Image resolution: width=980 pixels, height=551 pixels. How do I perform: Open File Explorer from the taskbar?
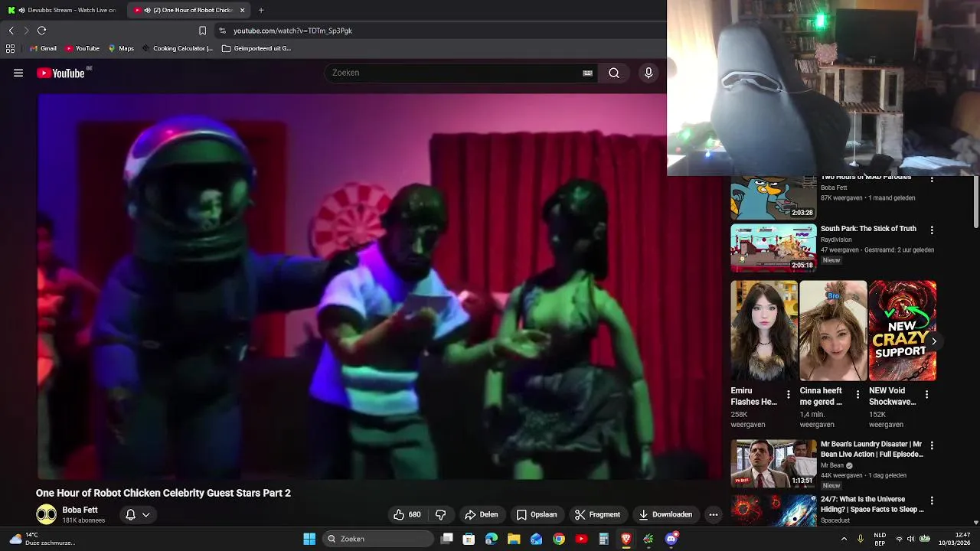[x=514, y=539]
